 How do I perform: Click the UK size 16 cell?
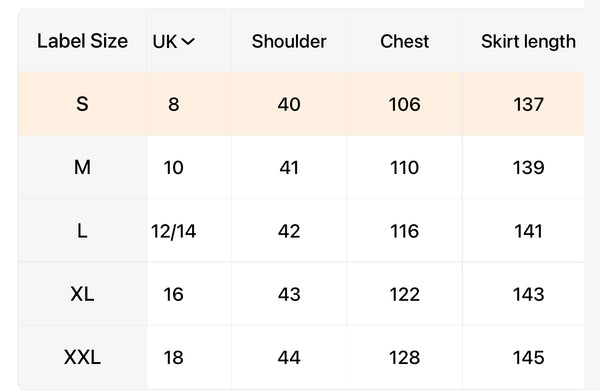pos(173,294)
